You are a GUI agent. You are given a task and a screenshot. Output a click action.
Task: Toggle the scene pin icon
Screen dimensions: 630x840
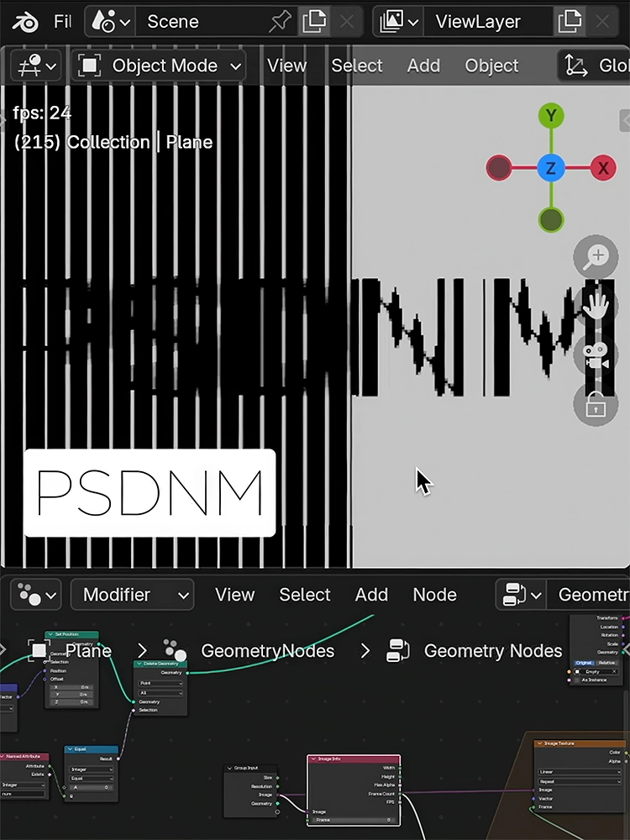click(x=280, y=22)
